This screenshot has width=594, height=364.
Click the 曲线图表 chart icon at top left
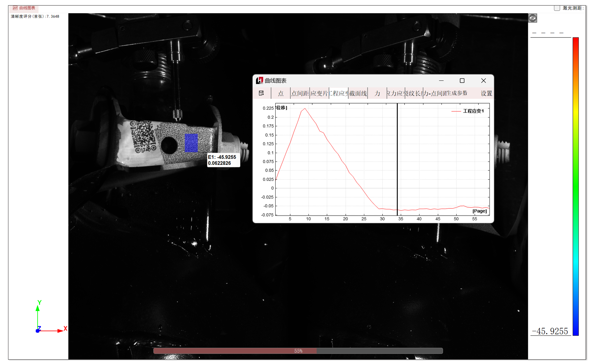tap(15, 8)
